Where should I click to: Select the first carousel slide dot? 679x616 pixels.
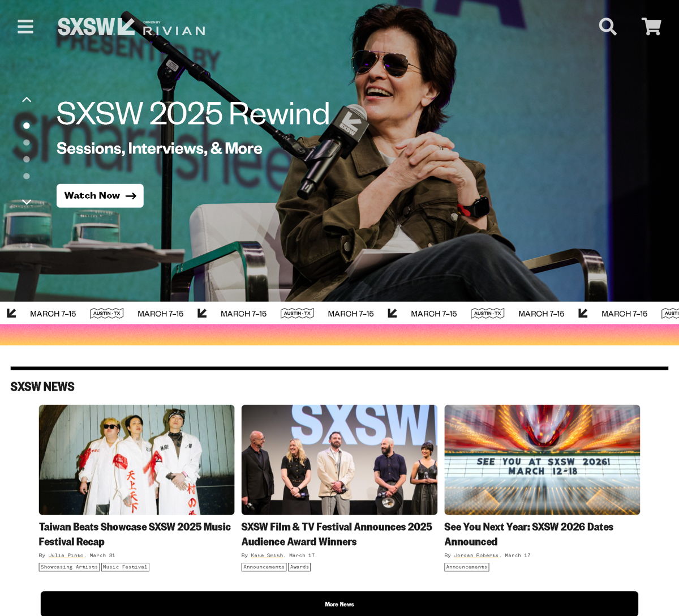pos(27,126)
